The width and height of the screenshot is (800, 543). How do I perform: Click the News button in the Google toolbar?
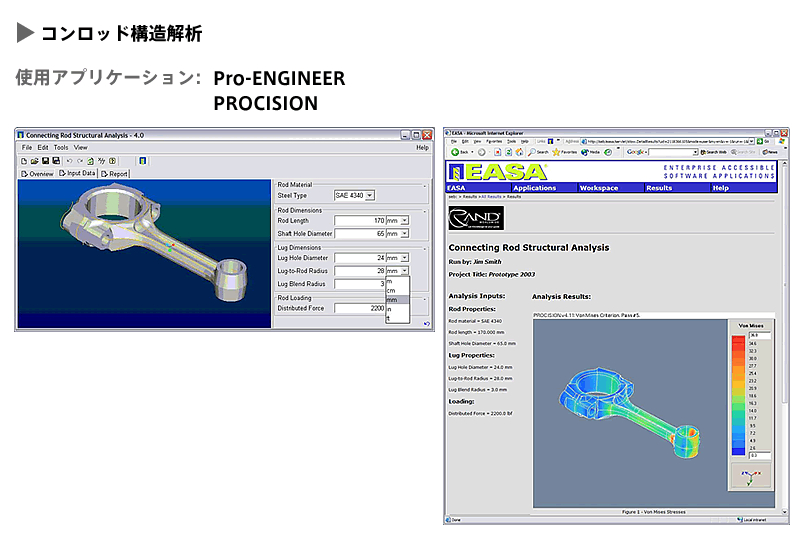pyautogui.click(x=770, y=152)
